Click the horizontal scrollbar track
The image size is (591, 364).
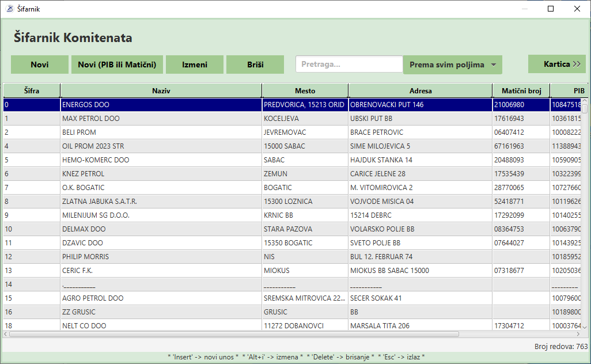[518, 333]
